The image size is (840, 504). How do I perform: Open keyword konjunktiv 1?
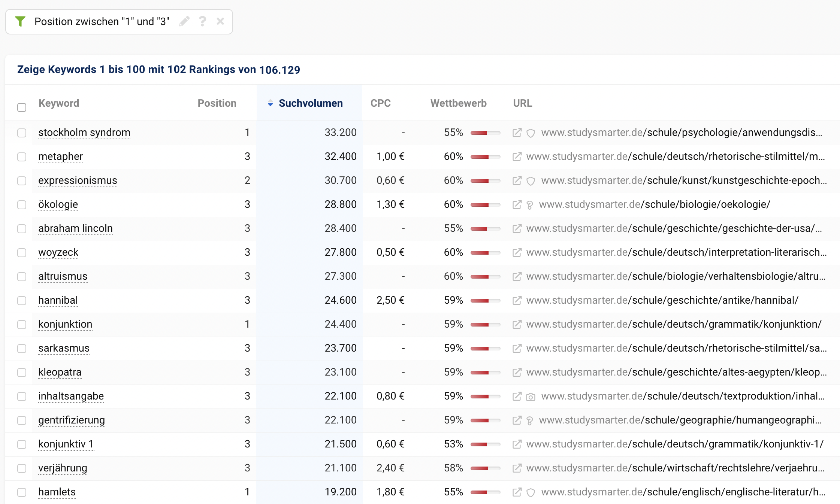(66, 444)
